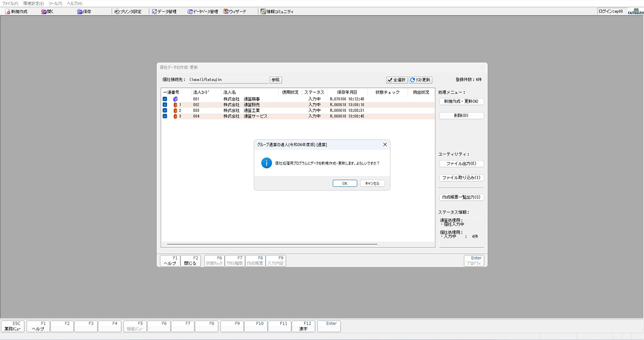Image resolution: width=644 pixels, height=340 pixels.
Task: Launch the ウィザード wizard icon
Action: pyautogui.click(x=226, y=11)
